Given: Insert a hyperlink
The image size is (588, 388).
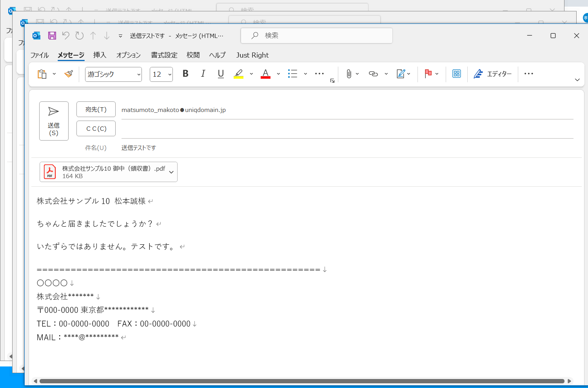Looking at the screenshot, I should (373, 74).
